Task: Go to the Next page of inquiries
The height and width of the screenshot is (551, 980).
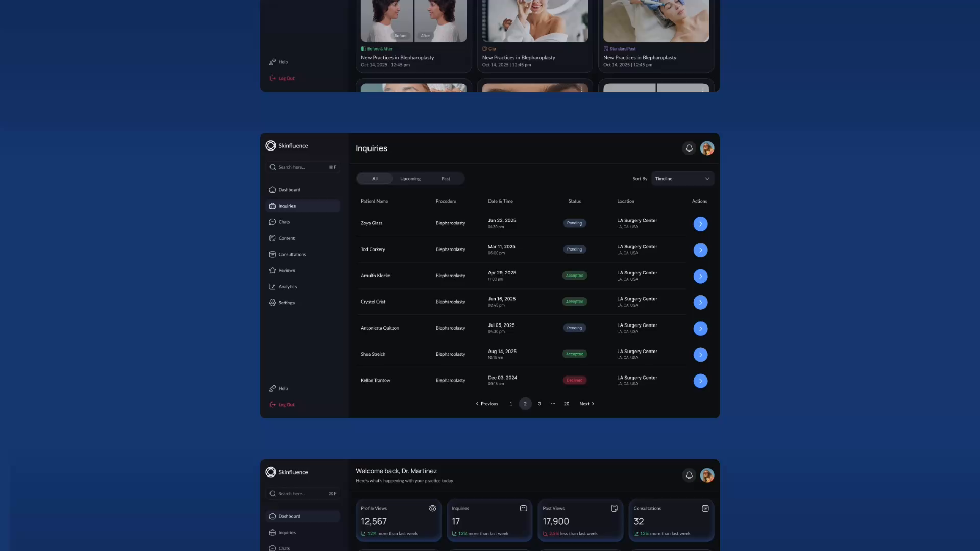Action: point(586,403)
